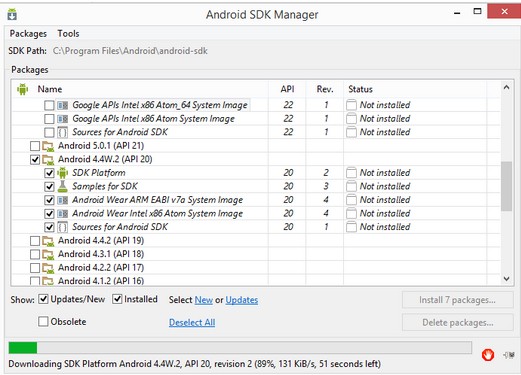This screenshot has height=375, width=521.
Task: Click the status icon in the SDK Platform row
Action: [x=351, y=173]
